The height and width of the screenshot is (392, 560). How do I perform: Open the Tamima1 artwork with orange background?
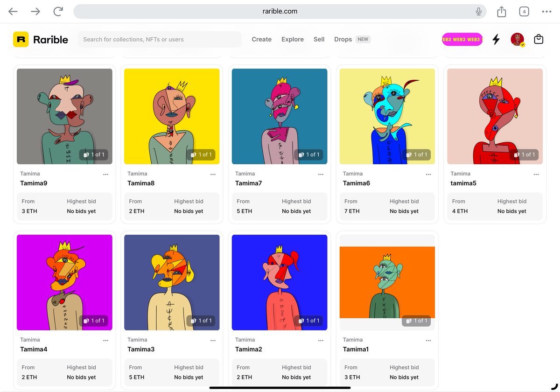pyautogui.click(x=387, y=282)
